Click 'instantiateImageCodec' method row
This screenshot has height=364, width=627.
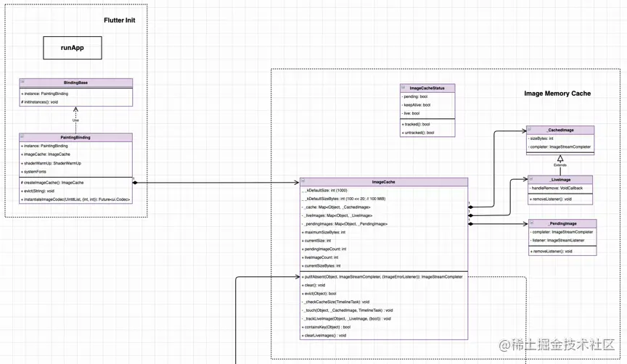coord(76,199)
